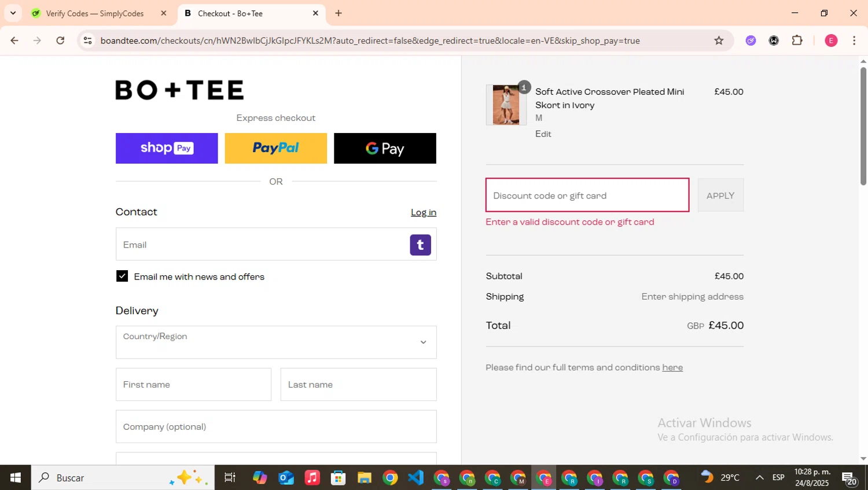Switch to Chrome profile D window in taskbar
This screenshot has width=868, height=490.
671,477
